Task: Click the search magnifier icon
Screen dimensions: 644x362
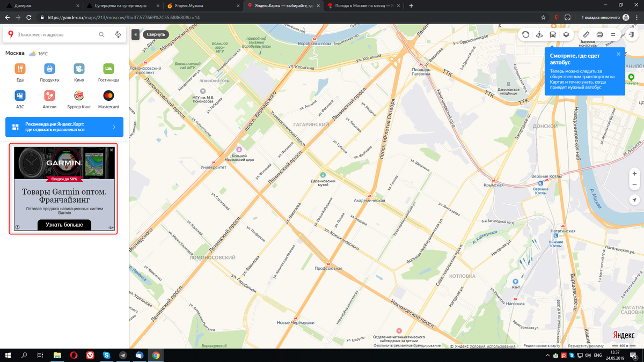Action: [x=101, y=34]
